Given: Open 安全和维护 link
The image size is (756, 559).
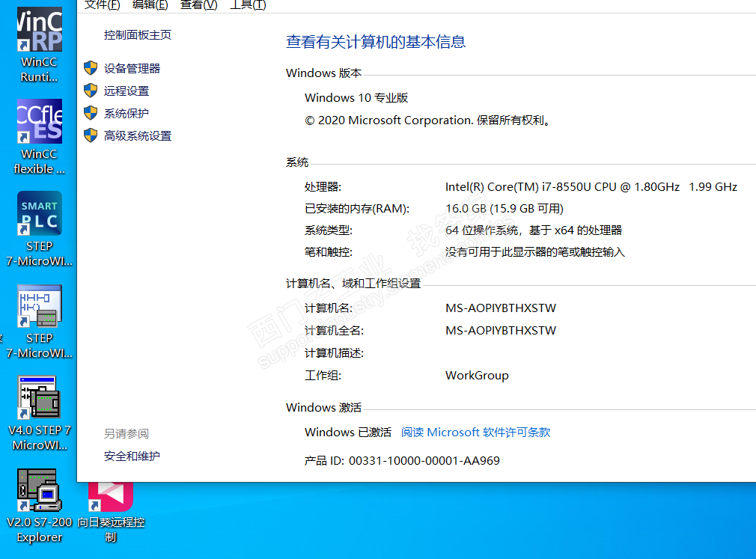Looking at the screenshot, I should point(132,456).
